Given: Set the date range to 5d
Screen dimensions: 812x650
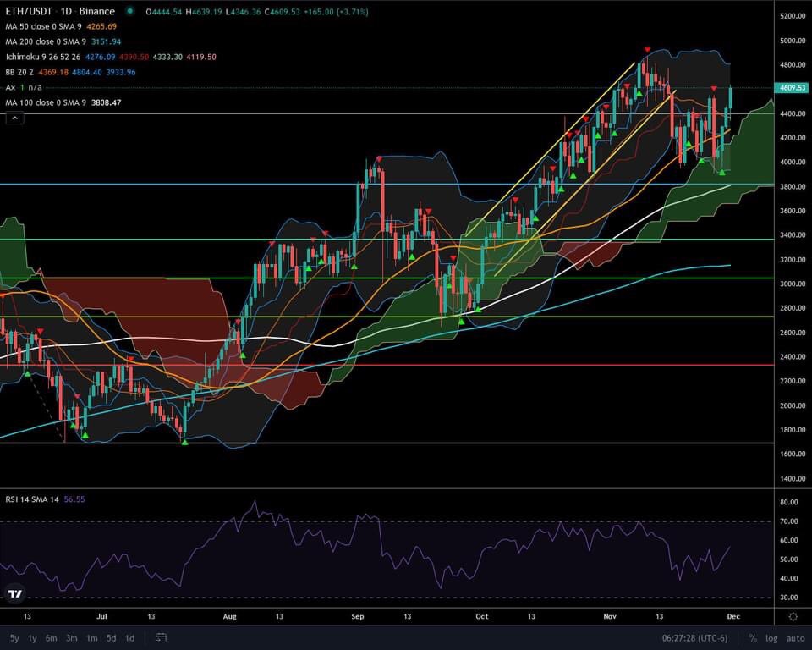Looking at the screenshot, I should (112, 638).
